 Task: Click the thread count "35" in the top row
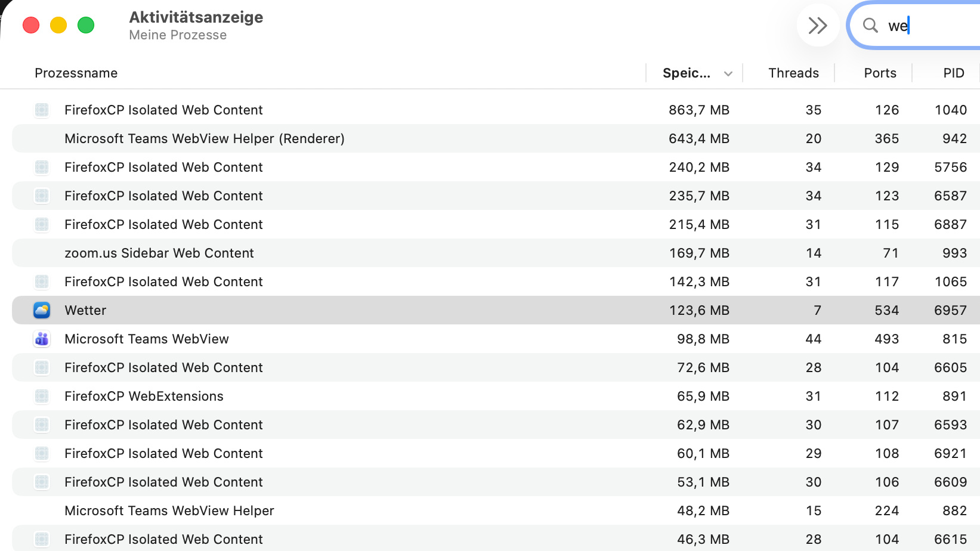point(814,110)
